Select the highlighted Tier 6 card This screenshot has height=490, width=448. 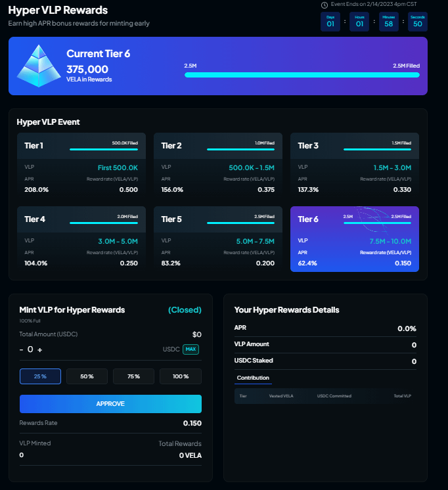tap(354, 238)
